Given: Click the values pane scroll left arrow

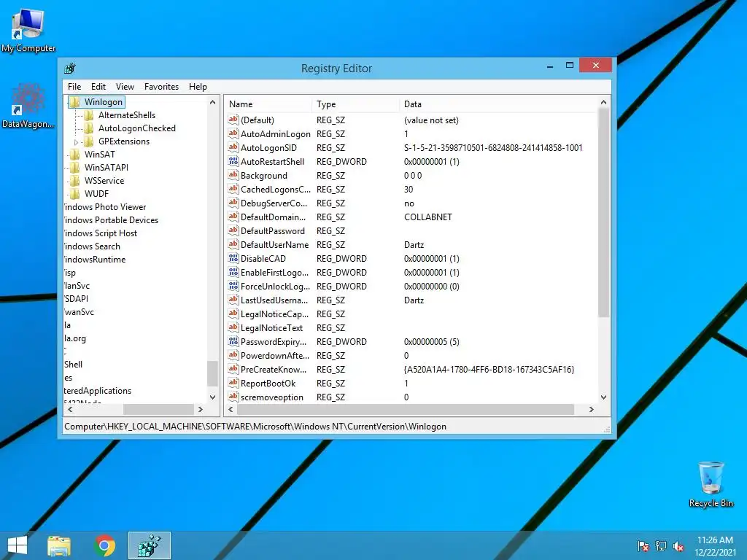Looking at the screenshot, I should [x=231, y=409].
